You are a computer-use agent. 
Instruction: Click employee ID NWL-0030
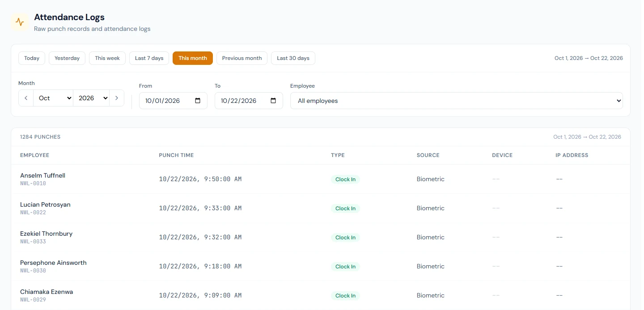click(x=33, y=271)
